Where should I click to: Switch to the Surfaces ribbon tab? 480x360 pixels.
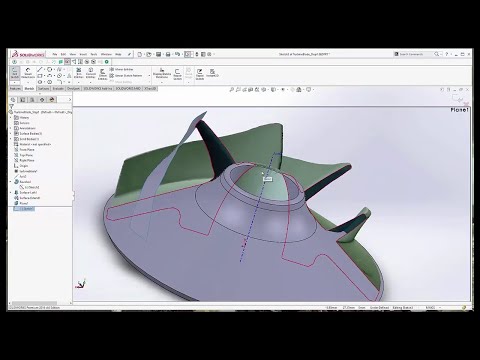point(43,89)
